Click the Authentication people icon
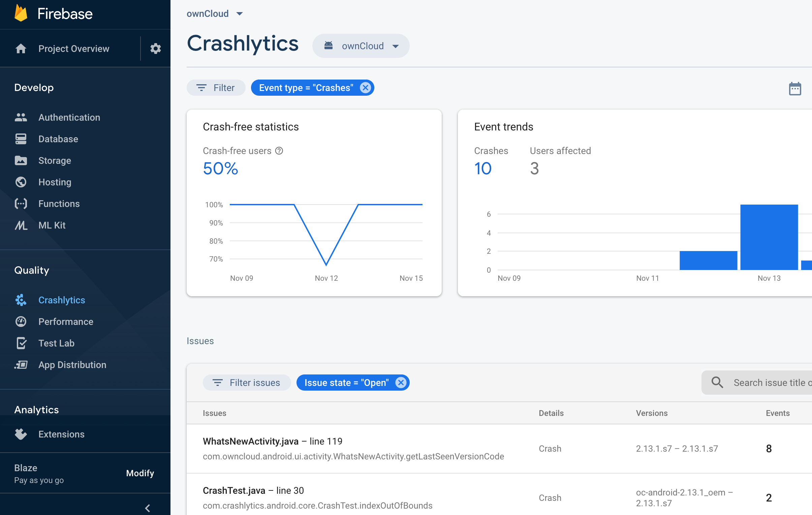 coord(21,117)
